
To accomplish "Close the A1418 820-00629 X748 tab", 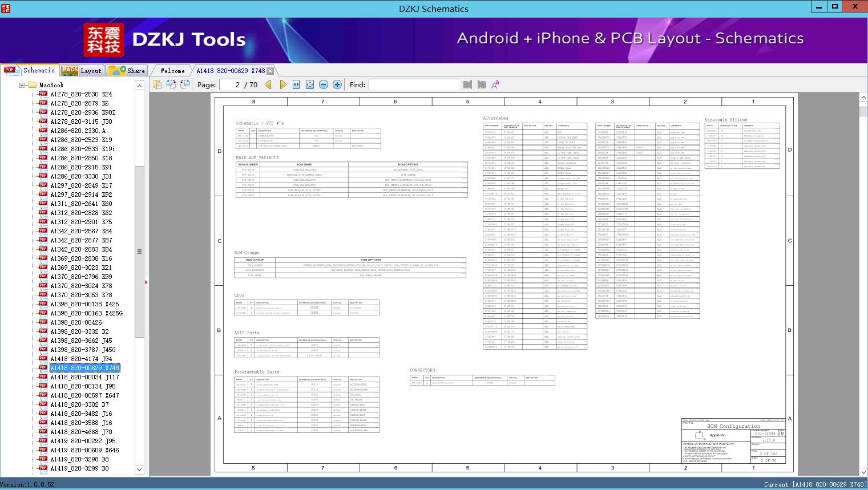I will (271, 71).
